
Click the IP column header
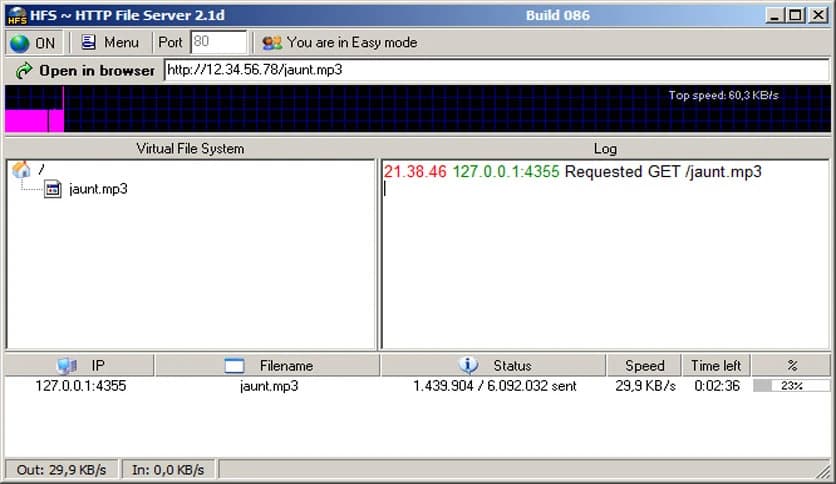[80, 366]
